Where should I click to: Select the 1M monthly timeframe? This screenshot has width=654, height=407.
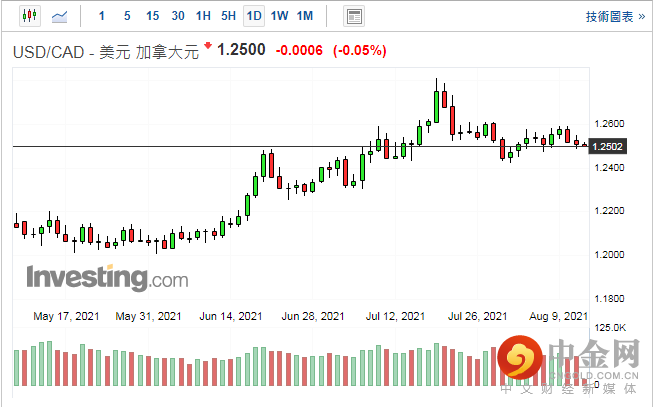tap(305, 16)
